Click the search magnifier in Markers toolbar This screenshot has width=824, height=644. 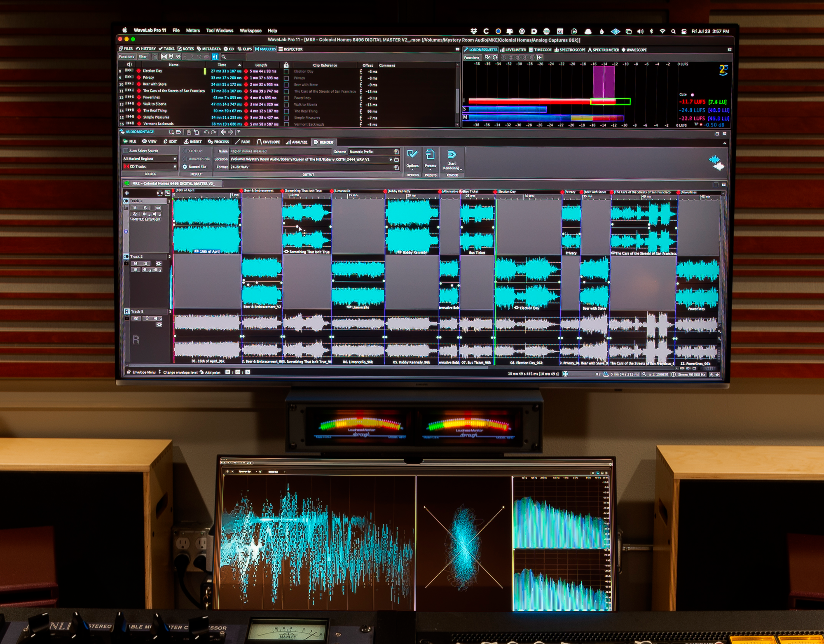(224, 57)
